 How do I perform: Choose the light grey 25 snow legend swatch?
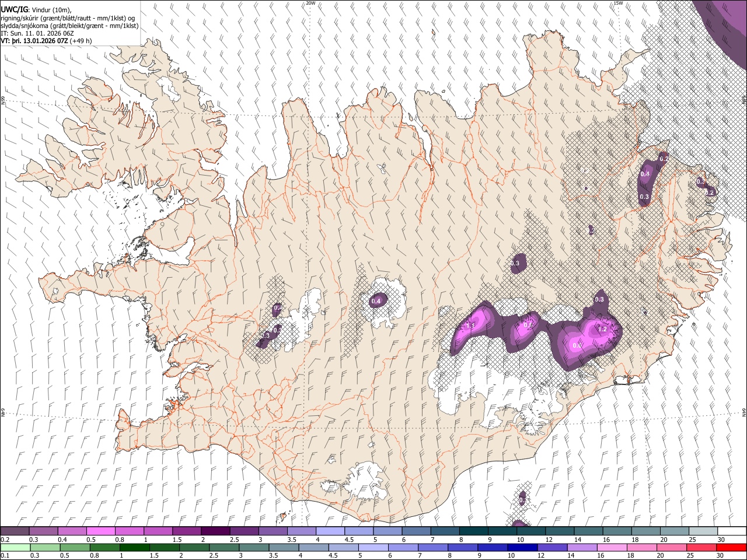pyautogui.click(x=703, y=531)
